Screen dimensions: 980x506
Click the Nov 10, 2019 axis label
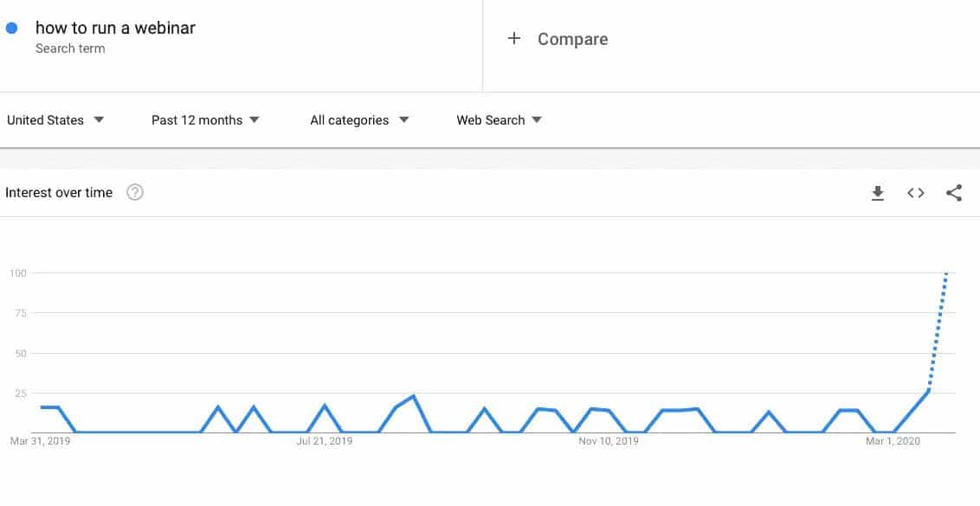609,442
